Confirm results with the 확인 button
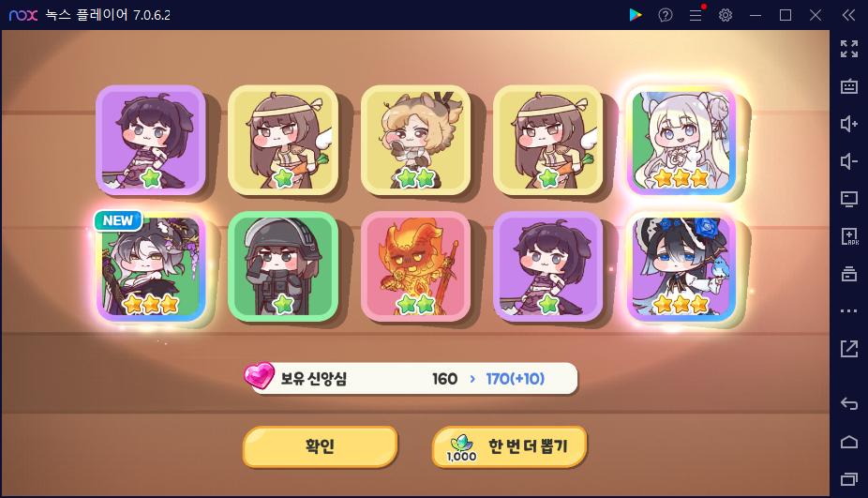 (x=320, y=446)
